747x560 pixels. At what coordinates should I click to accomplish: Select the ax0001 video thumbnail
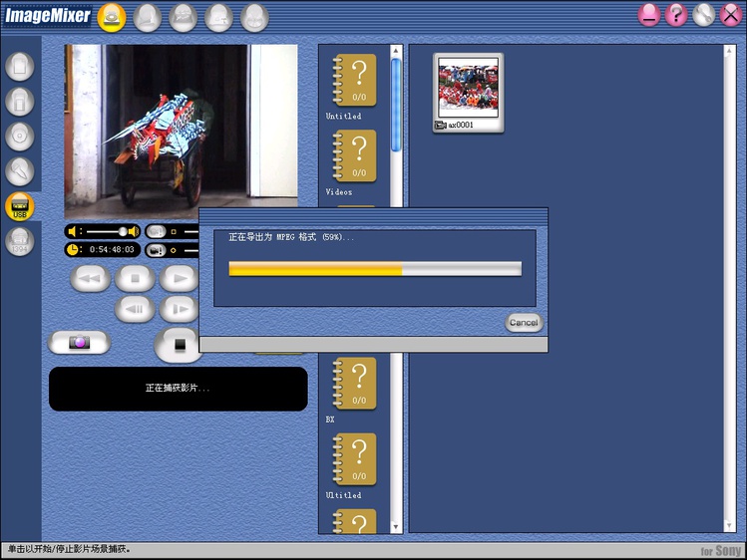pos(469,87)
